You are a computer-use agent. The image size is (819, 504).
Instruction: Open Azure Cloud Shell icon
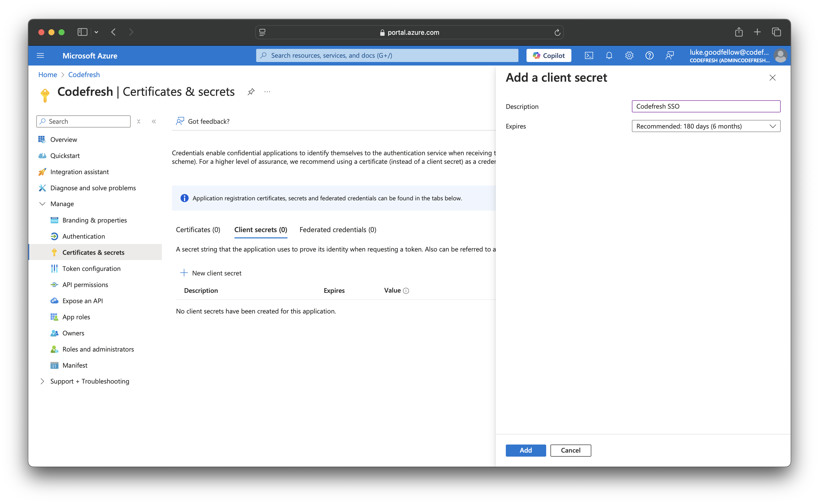tap(589, 55)
